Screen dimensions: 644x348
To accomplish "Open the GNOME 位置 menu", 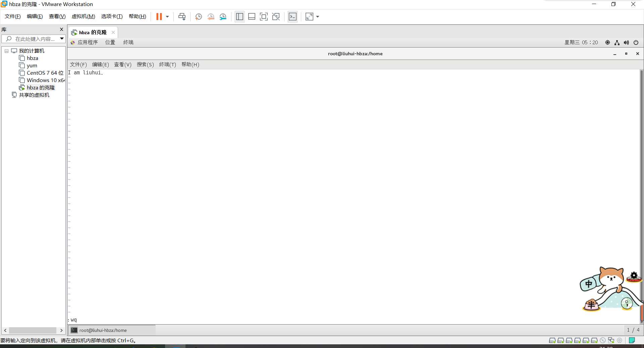I will 110,43.
